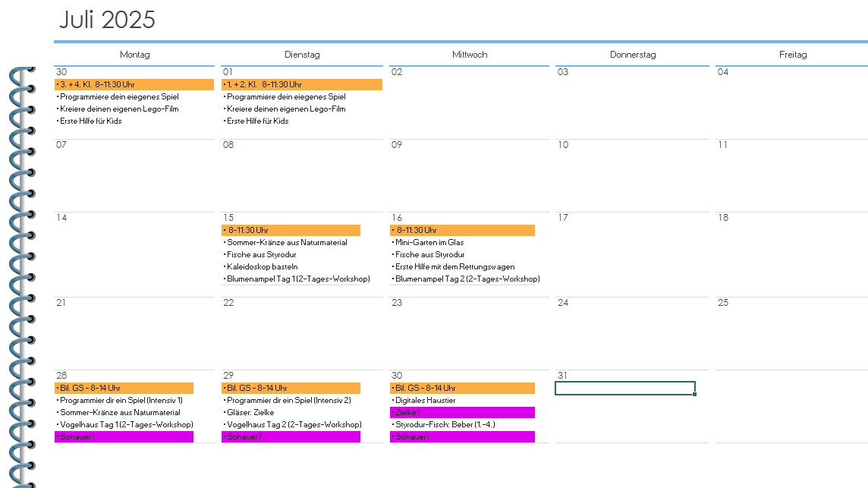The width and height of the screenshot is (868, 488).
Task: Click the magenta "Zielke?" cell
Action: 461,412
